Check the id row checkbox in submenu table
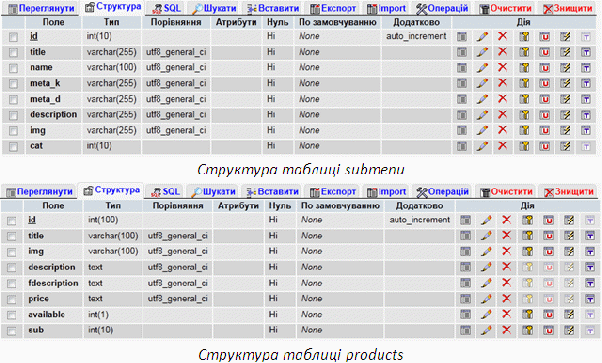 pyautogui.click(x=13, y=37)
